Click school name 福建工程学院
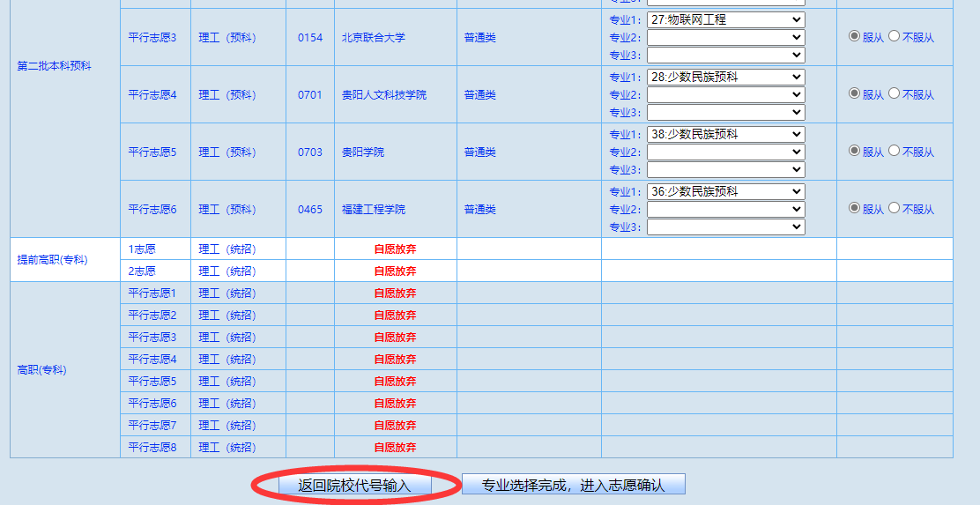Image resolution: width=980 pixels, height=505 pixels. point(373,210)
